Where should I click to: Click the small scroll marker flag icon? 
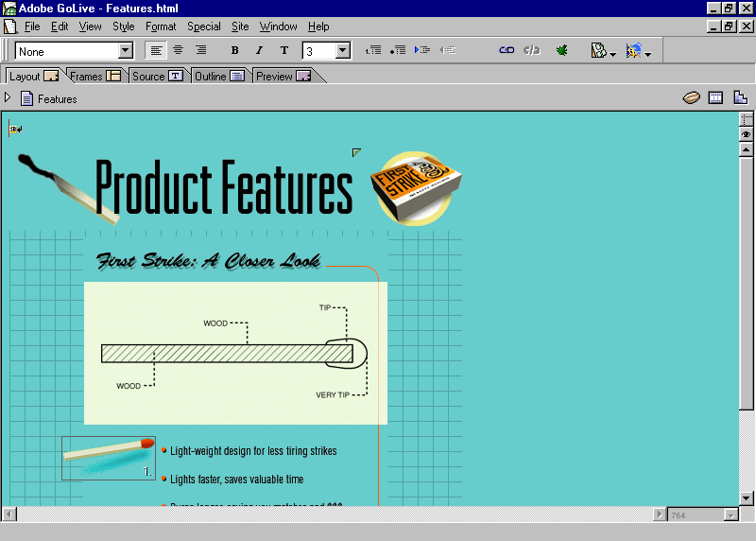15,130
